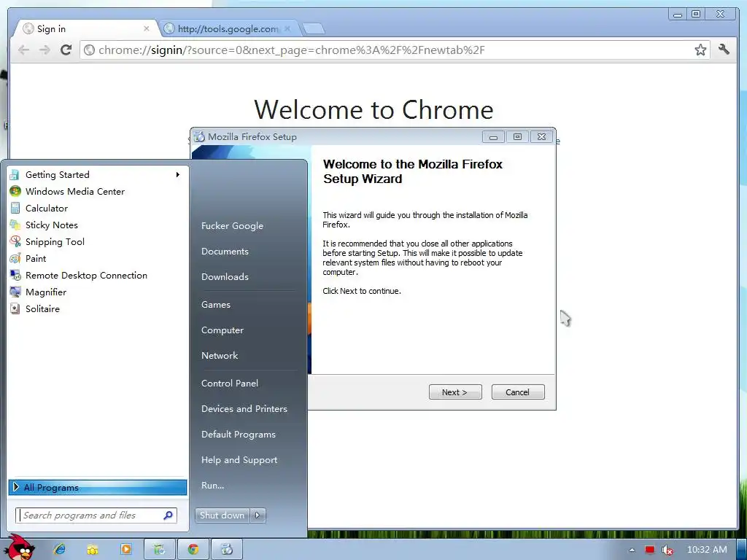Launch Magnifier
Screen dimensions: 747x560
pos(97,292)
